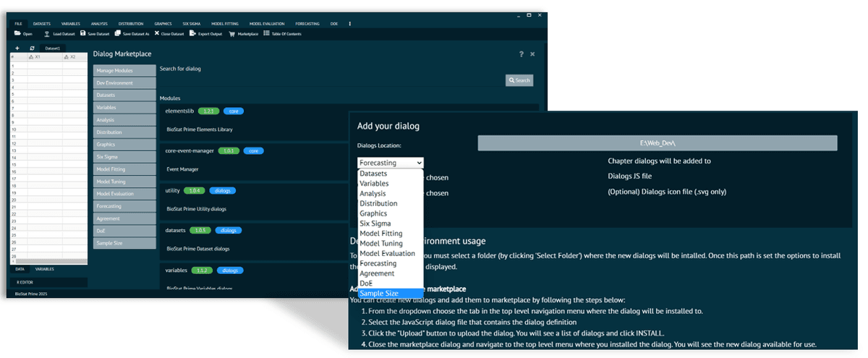Choose Model Evaluation in the open dropdown list
868x358 pixels.
[391, 253]
